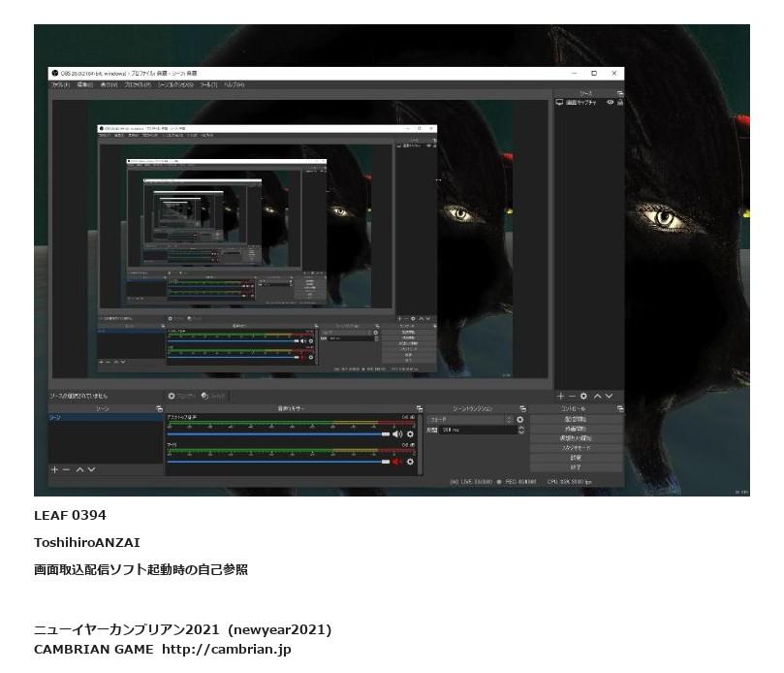Add a new scene with plus icon
The image size is (784, 673).
click(54, 469)
